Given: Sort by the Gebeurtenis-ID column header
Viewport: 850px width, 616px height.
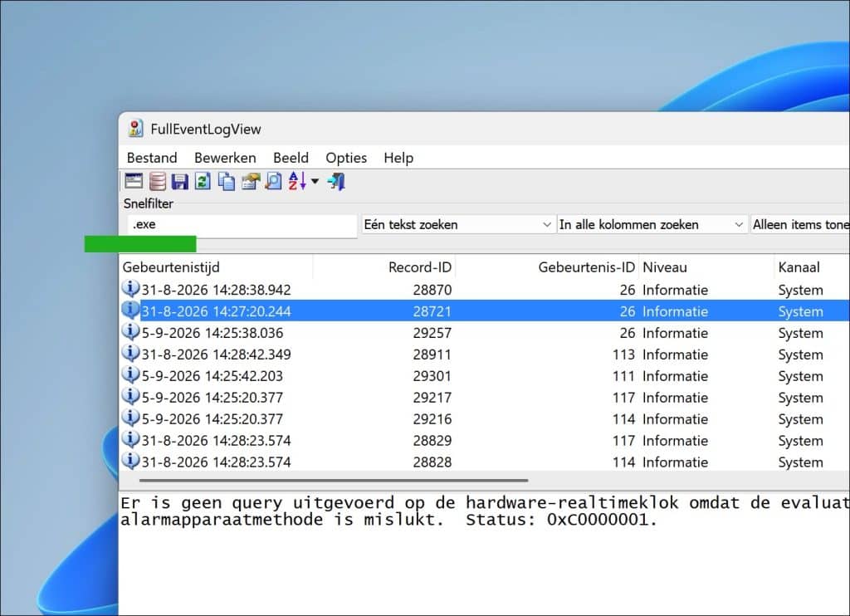Looking at the screenshot, I should click(547, 267).
